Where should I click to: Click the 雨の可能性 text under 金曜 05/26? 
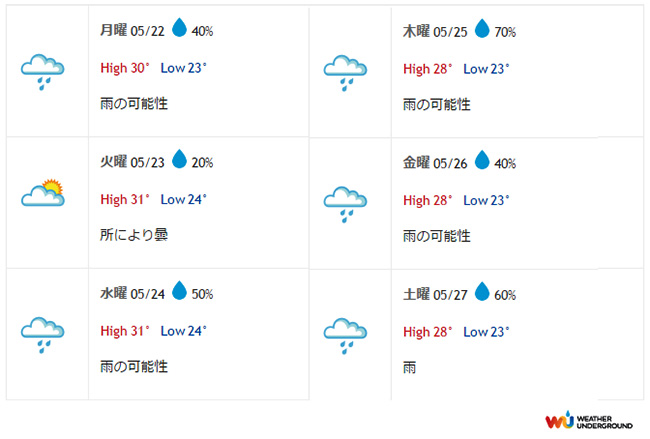point(437,236)
